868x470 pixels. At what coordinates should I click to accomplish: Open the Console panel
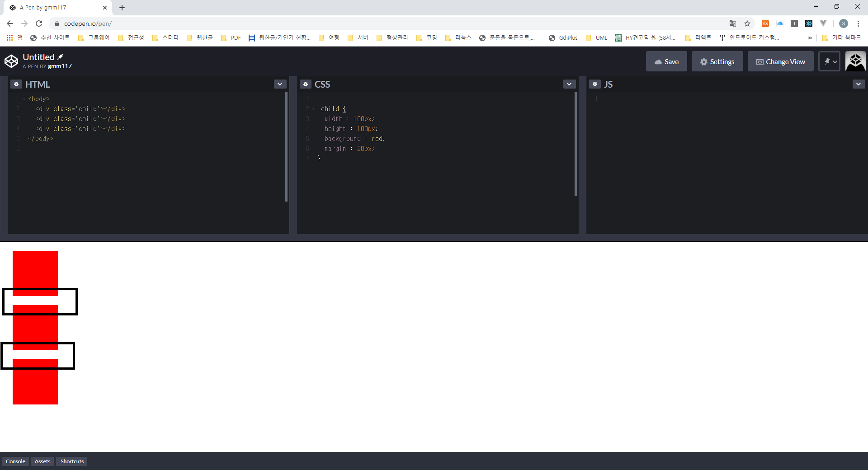point(15,461)
